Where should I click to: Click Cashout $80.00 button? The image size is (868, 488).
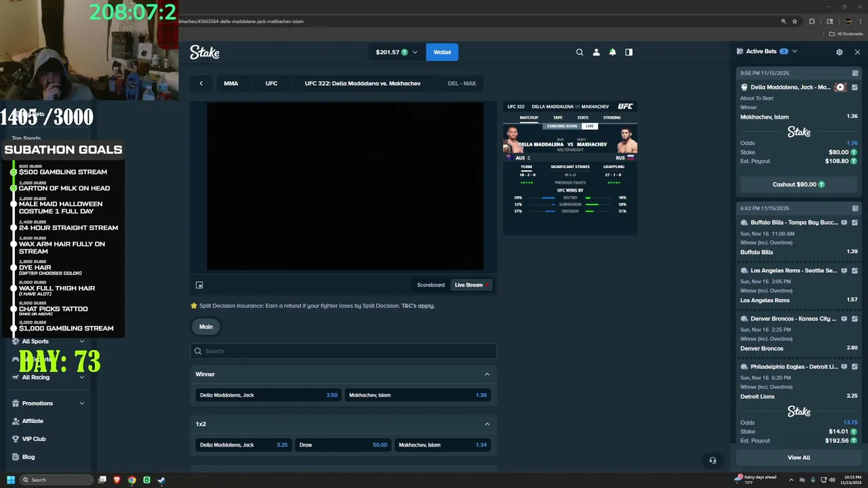click(x=798, y=184)
